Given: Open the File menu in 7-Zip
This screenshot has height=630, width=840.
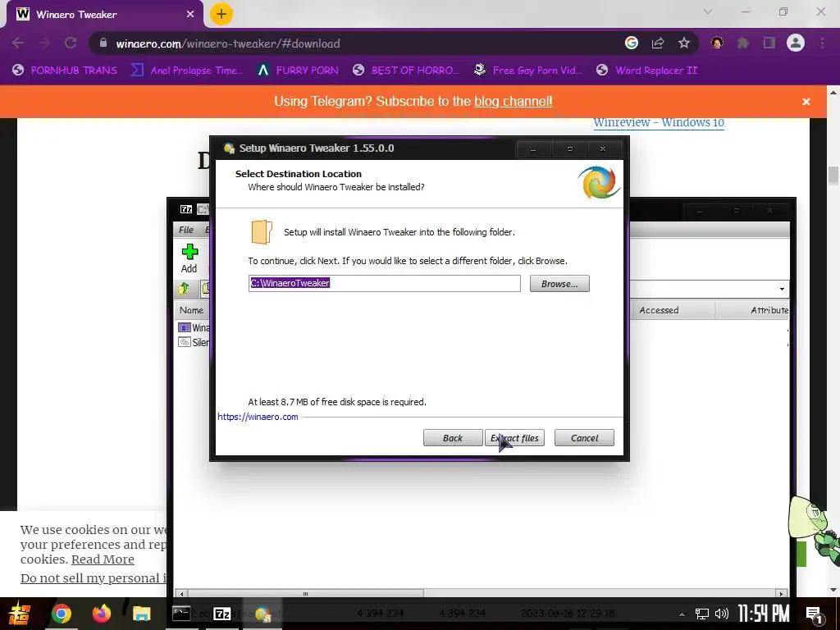Looking at the screenshot, I should [x=186, y=230].
